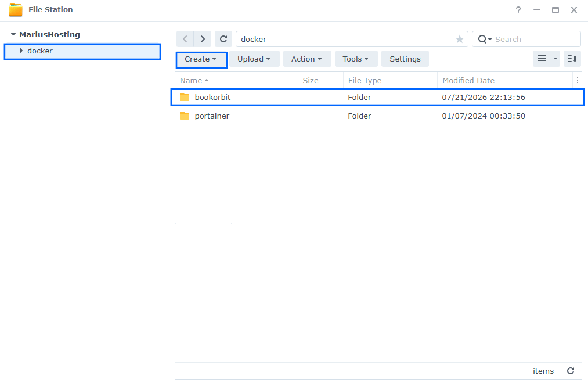Select the bookorbit folder name
Screen dimensions: 588x383
212,97
